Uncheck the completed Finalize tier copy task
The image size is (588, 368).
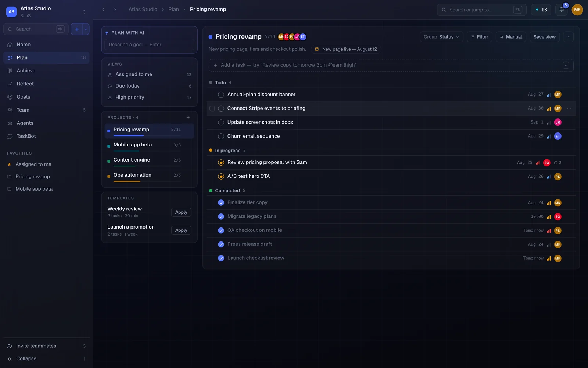221,203
